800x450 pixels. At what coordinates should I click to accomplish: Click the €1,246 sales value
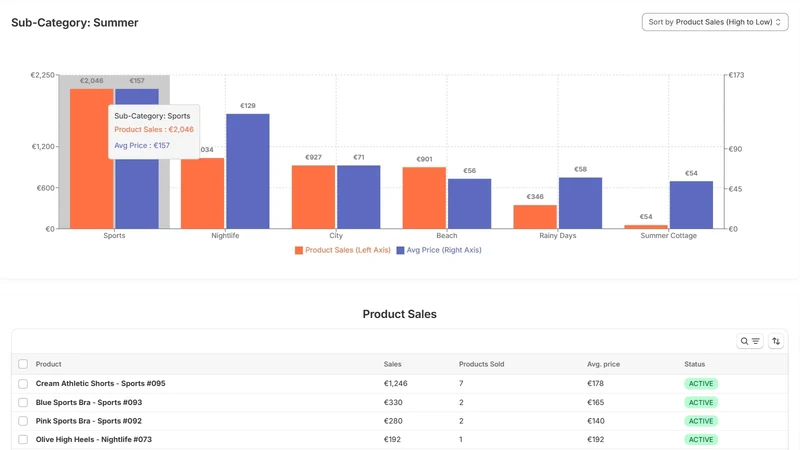[x=395, y=383]
